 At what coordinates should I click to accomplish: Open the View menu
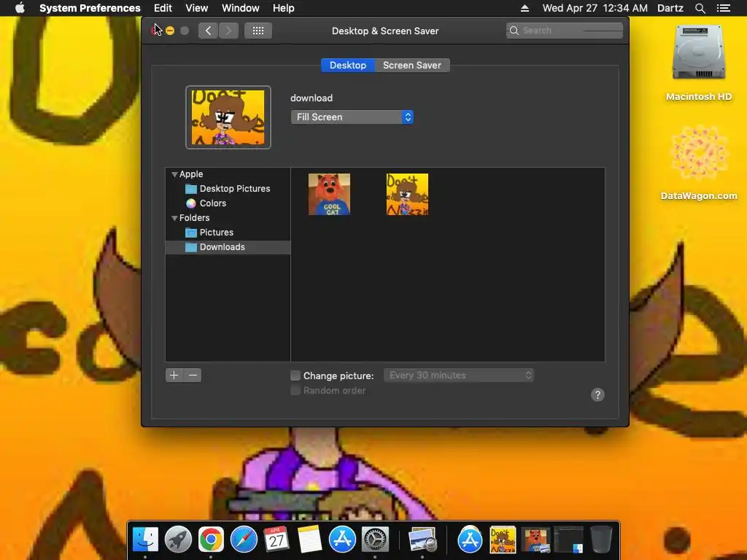click(196, 8)
